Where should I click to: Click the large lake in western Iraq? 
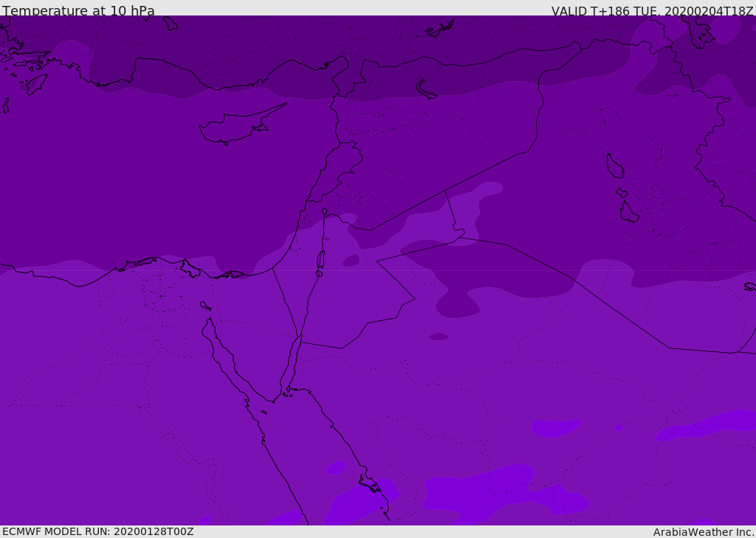[x=615, y=166]
